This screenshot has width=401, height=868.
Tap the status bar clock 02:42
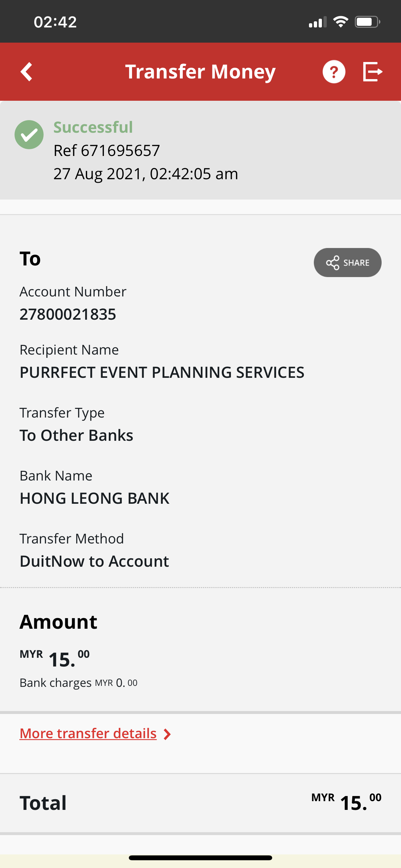(x=55, y=22)
